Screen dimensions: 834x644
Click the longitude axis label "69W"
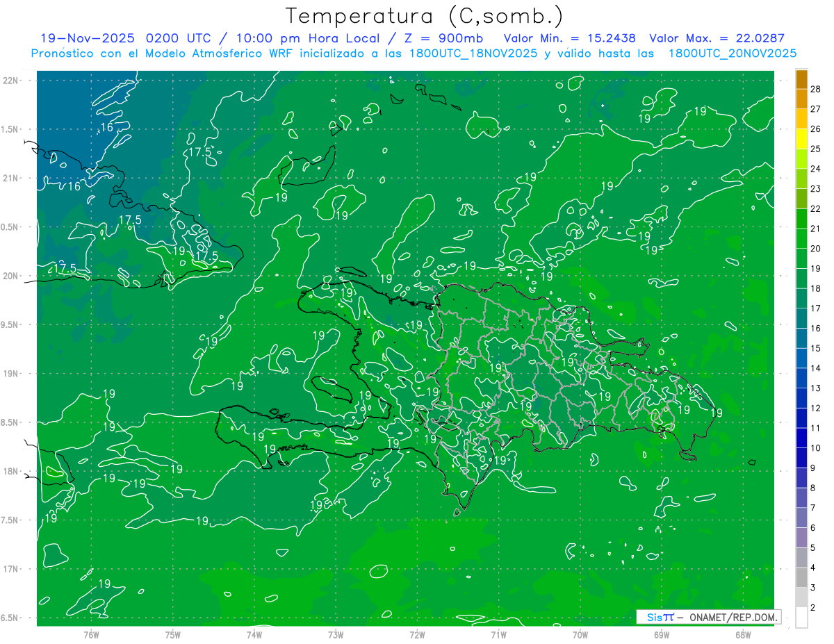point(662,635)
